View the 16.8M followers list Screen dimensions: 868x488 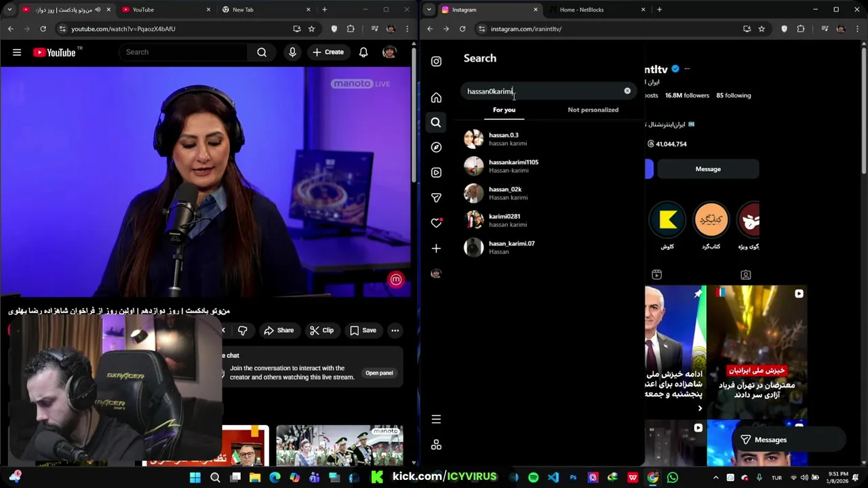[687, 96]
